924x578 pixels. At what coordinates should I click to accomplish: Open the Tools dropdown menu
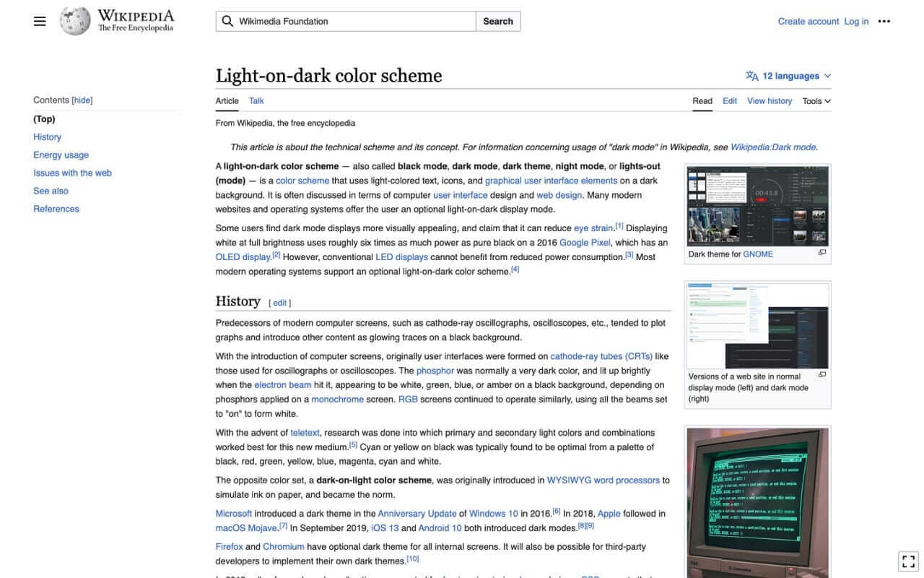tap(816, 101)
